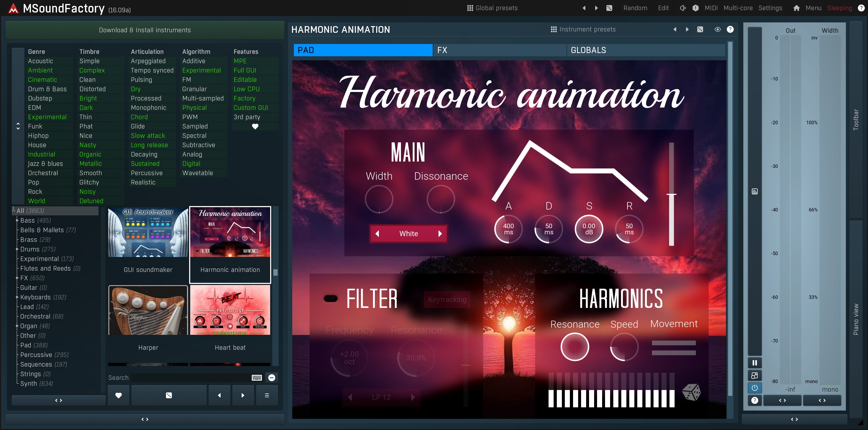Open browser hamburger menu
868x430 pixels.
point(267,395)
